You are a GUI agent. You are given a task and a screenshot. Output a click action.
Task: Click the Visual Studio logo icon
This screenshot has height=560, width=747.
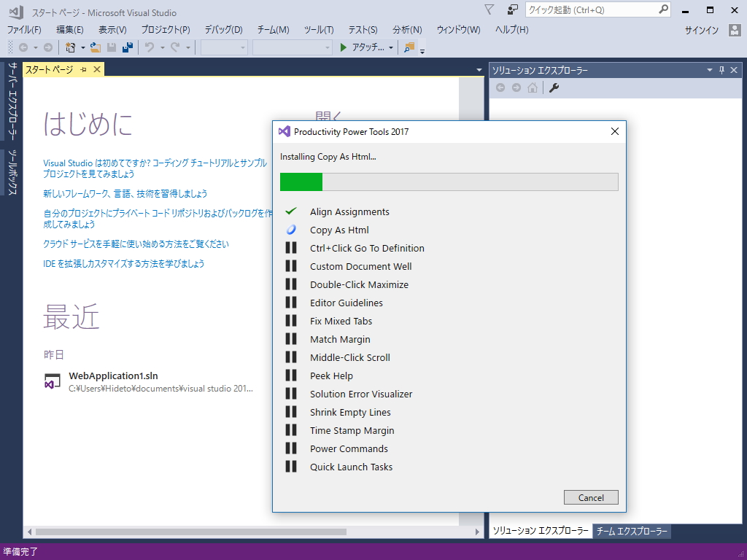coord(16,12)
